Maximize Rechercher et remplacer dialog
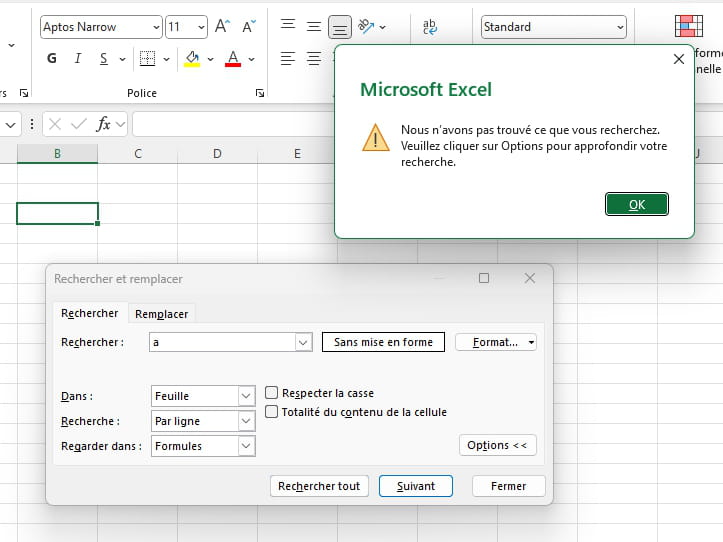The width and height of the screenshot is (723, 542). pos(484,278)
